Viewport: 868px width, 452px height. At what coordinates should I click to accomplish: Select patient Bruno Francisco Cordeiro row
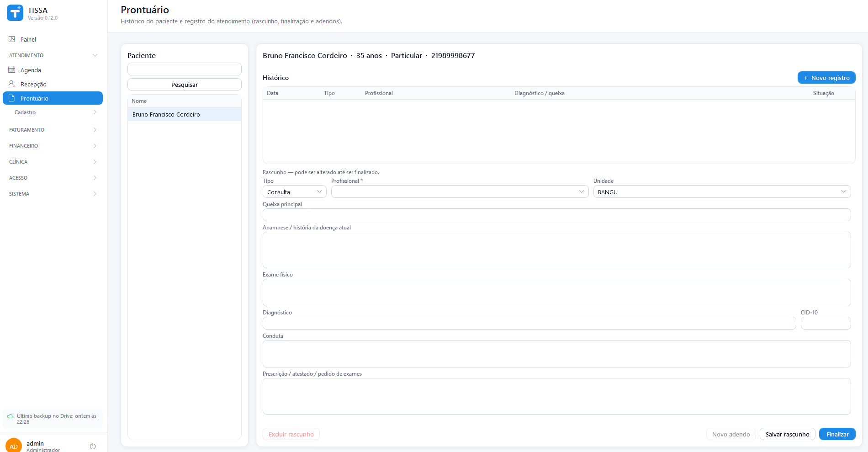[x=185, y=114]
